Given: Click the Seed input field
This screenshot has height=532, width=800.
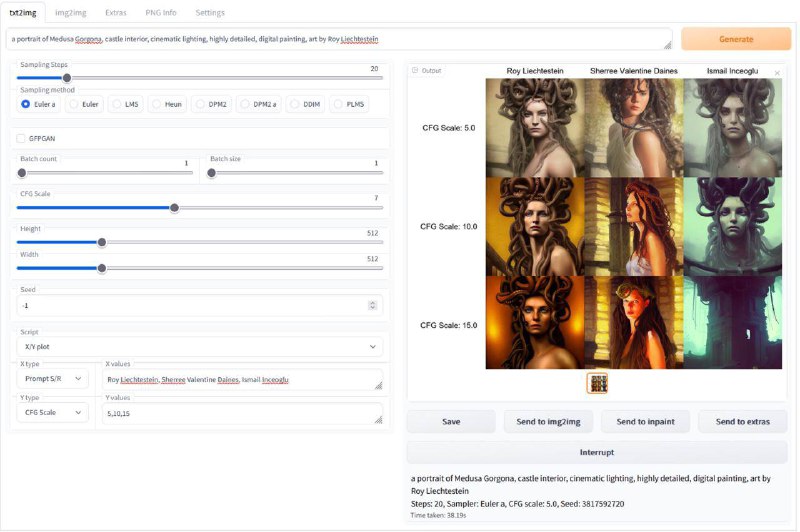Looking at the screenshot, I should coord(199,305).
